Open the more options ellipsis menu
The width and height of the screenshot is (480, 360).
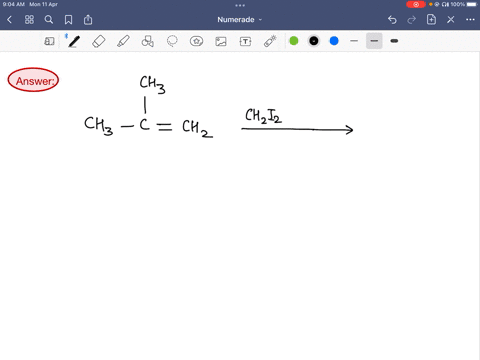point(470,20)
